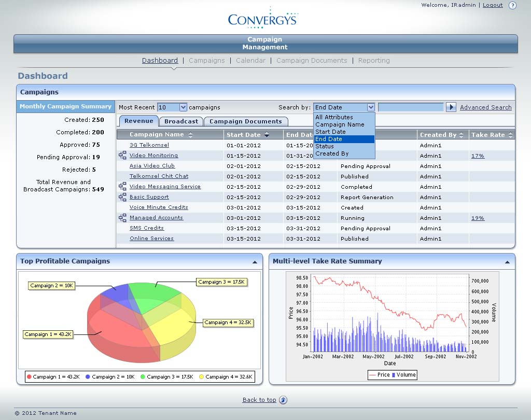This screenshot has height=420, width=531.
Task: Click the Logout link
Action: click(492, 5)
